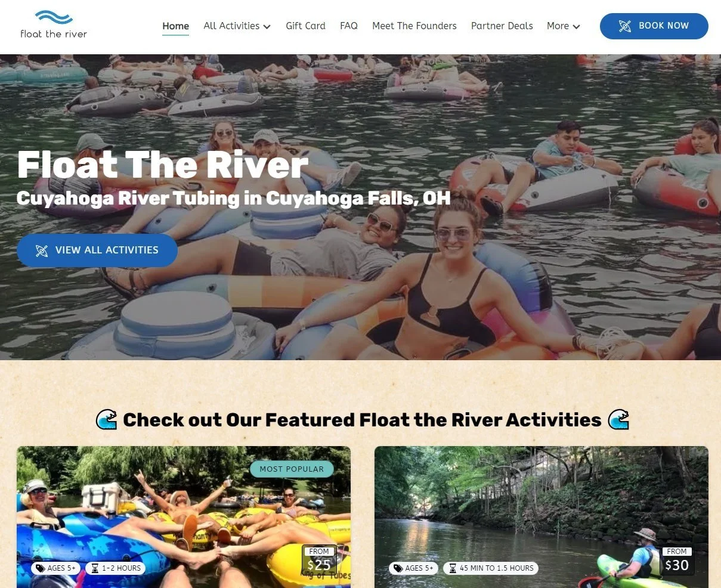Image resolution: width=721 pixels, height=588 pixels.
Task: Click the right wave emoji beside featured heading
Action: 618,420
